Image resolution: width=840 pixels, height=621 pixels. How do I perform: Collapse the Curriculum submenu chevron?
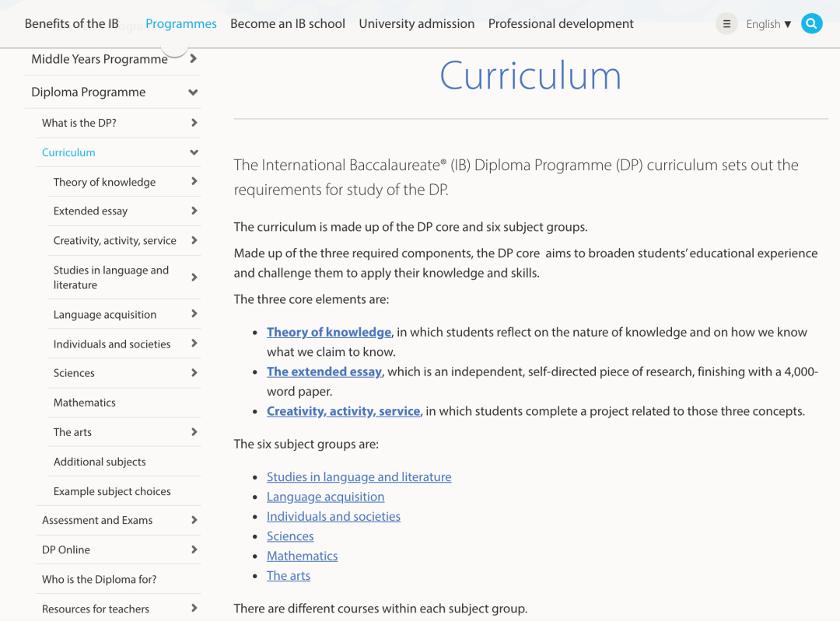[x=194, y=153]
